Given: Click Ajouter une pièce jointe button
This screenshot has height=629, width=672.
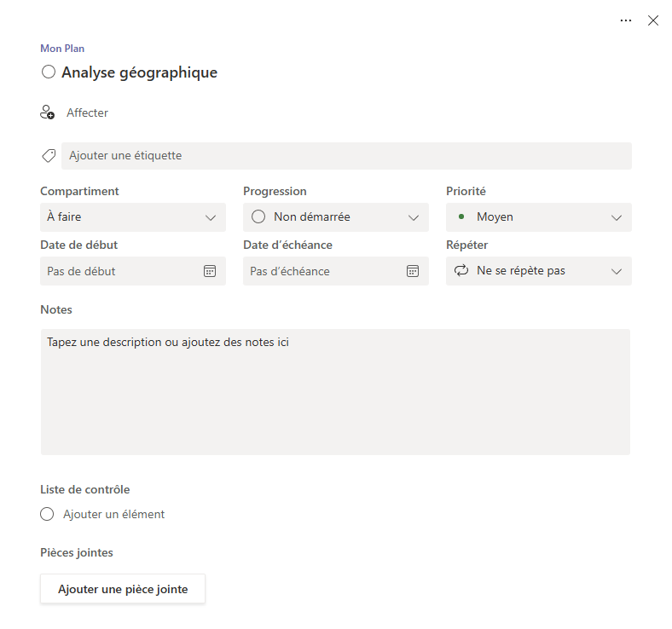Looking at the screenshot, I should (123, 589).
